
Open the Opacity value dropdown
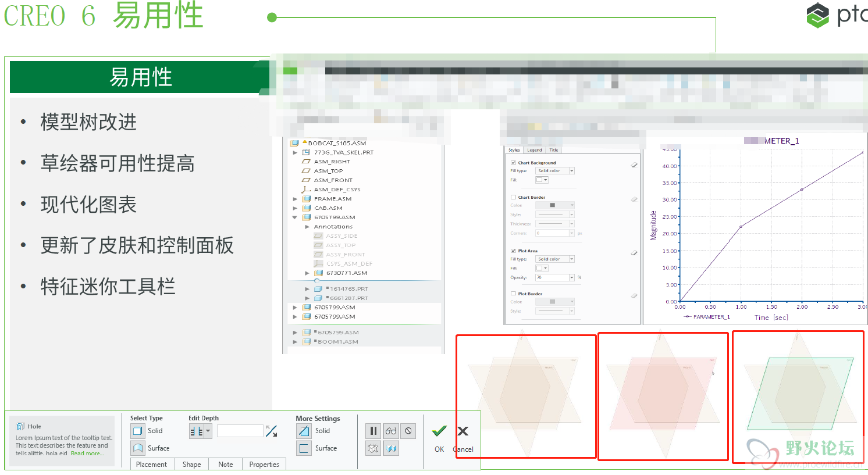[572, 278]
